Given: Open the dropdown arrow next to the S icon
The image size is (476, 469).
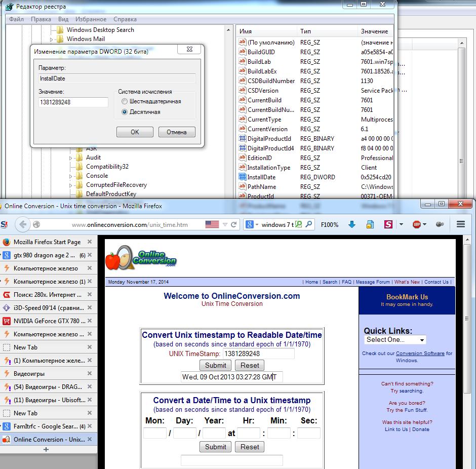Looking at the screenshot, I should (401, 225).
